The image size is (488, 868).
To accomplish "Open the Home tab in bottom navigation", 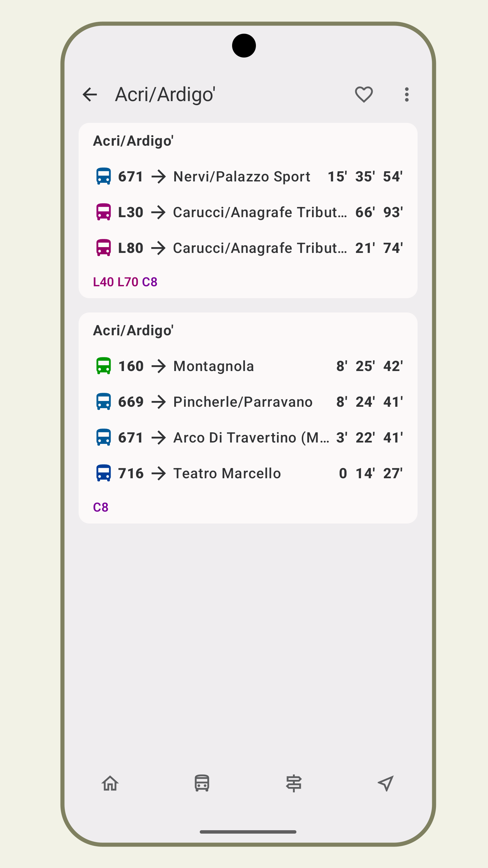I will pos(110,783).
